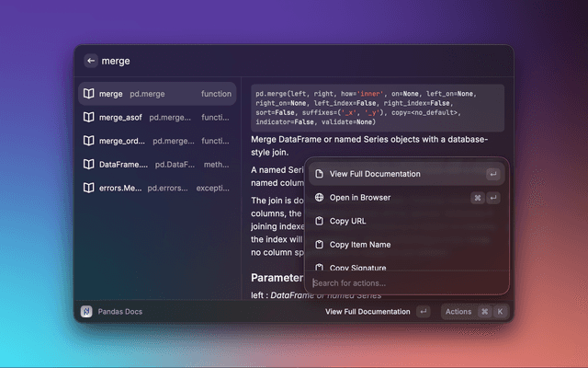Click the return key badge beside Open in Browser
Viewport: 588px width, 368px height.
click(x=493, y=197)
